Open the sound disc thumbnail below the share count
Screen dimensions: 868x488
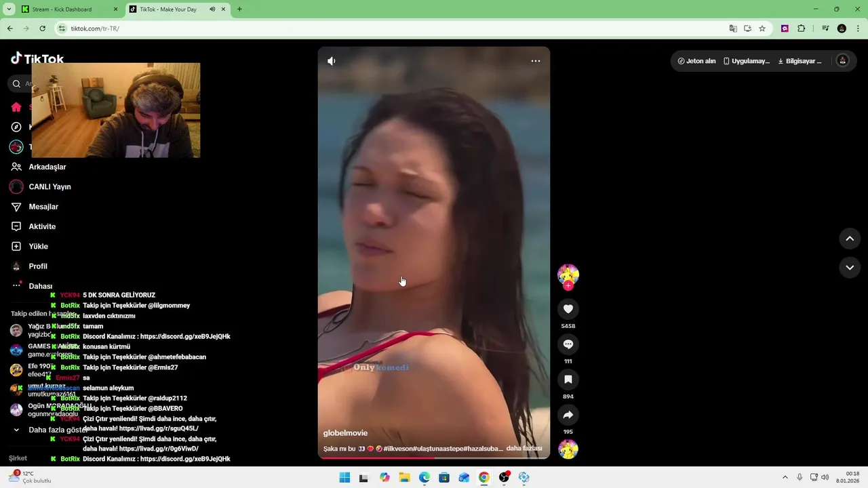(568, 449)
